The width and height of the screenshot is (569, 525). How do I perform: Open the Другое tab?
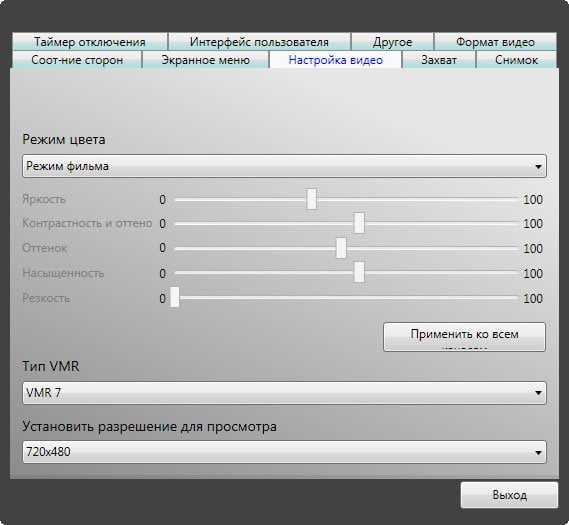click(392, 42)
